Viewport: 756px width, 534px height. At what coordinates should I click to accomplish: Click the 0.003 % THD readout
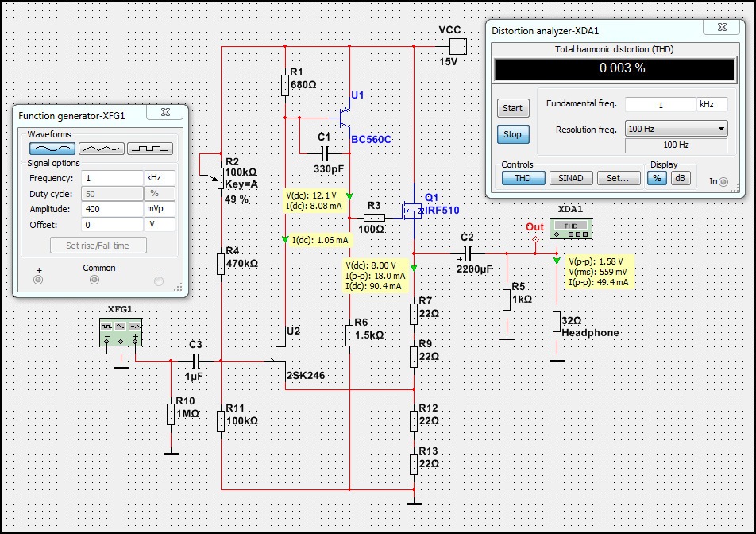coord(615,69)
